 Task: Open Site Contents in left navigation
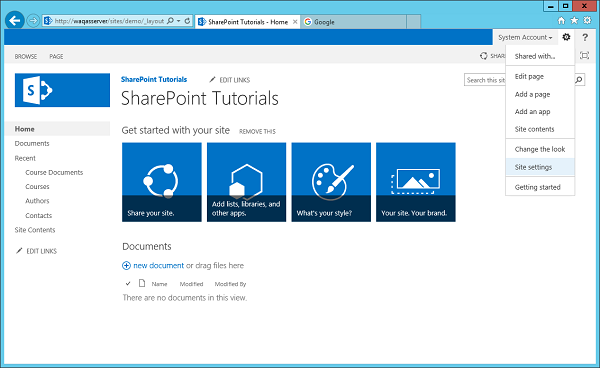[35, 230]
